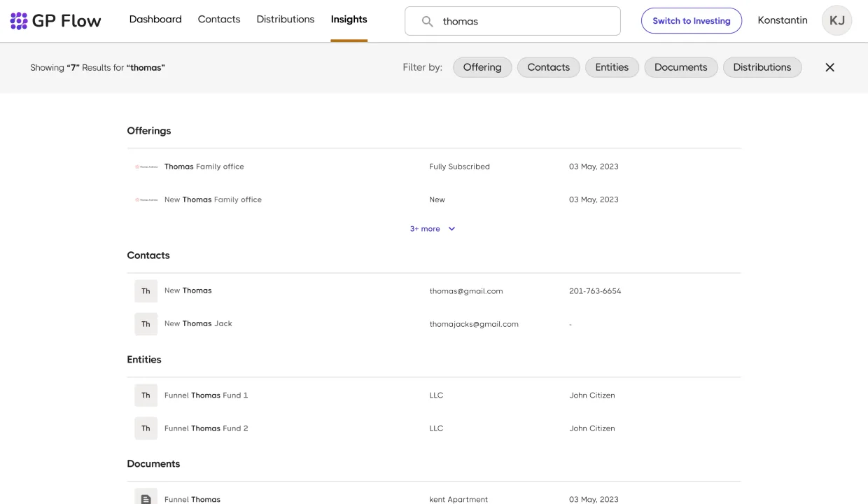Switch to the Distributions tab

[x=286, y=20]
